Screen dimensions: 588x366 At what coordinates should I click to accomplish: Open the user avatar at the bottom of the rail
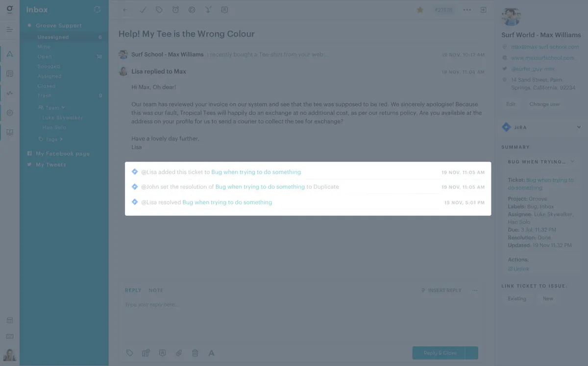(10, 355)
